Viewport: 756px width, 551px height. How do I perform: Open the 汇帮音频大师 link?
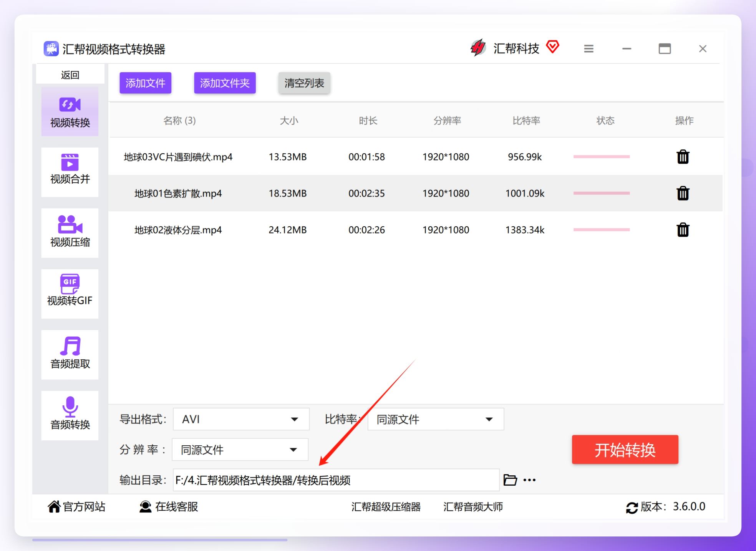coord(473,507)
